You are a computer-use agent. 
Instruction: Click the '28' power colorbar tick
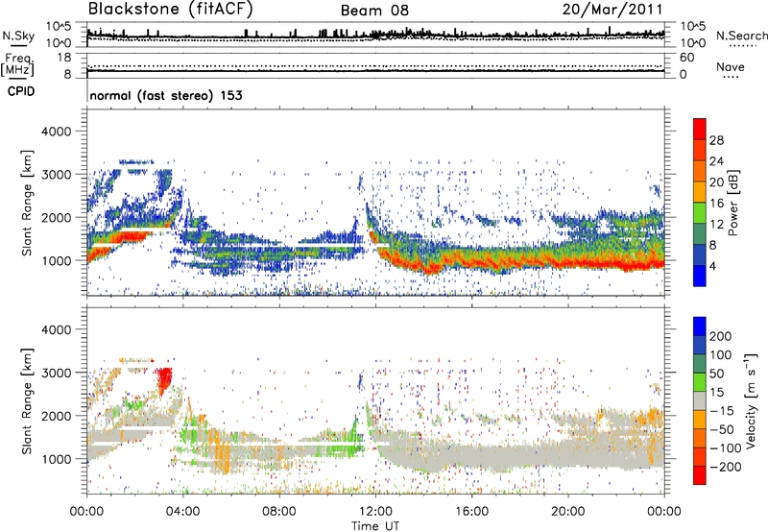716,140
